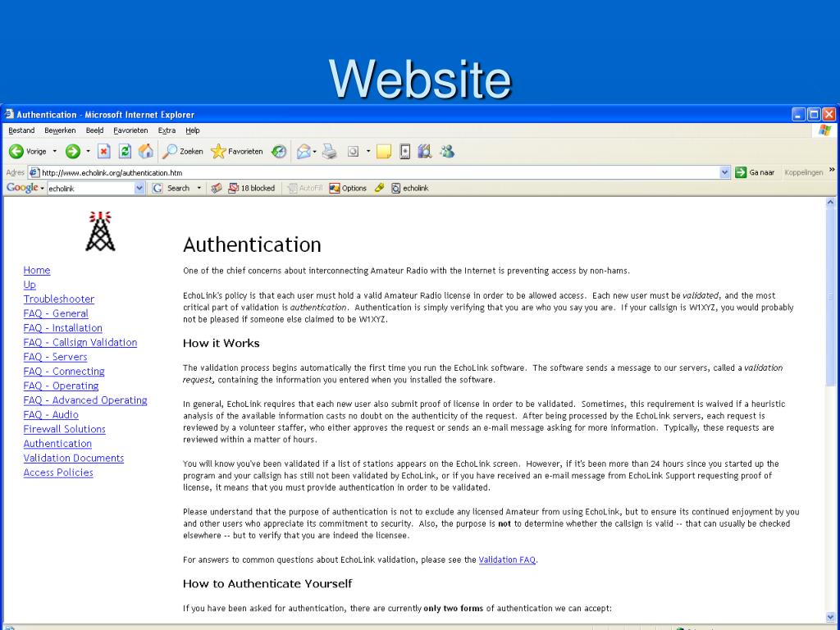Expand the address bar dropdown
The width and height of the screenshot is (840, 630).
coord(725,172)
